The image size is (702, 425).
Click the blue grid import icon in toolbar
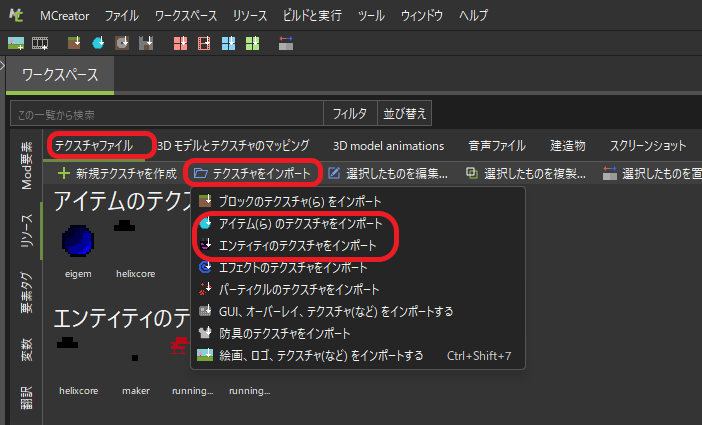click(228, 43)
